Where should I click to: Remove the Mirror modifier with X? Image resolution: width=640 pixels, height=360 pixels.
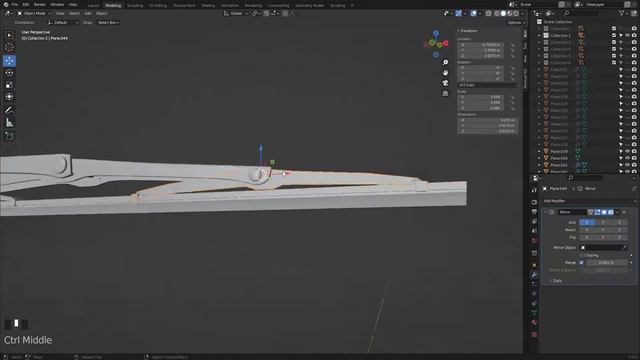(x=624, y=212)
